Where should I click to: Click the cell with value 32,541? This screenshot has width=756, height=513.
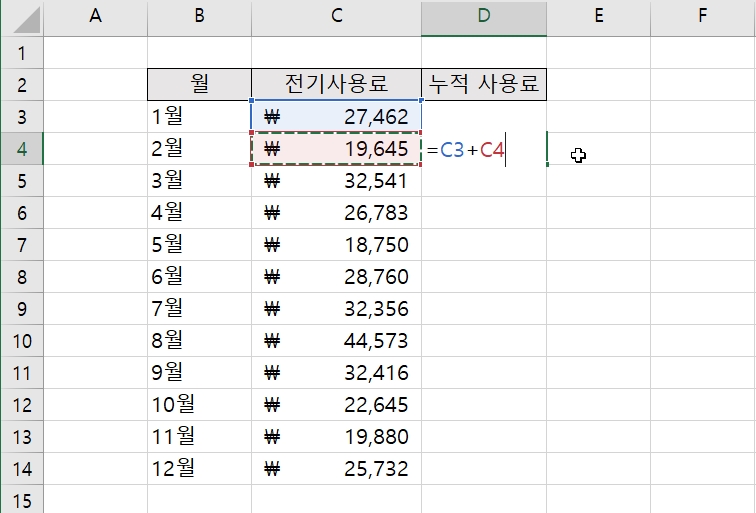click(x=337, y=181)
